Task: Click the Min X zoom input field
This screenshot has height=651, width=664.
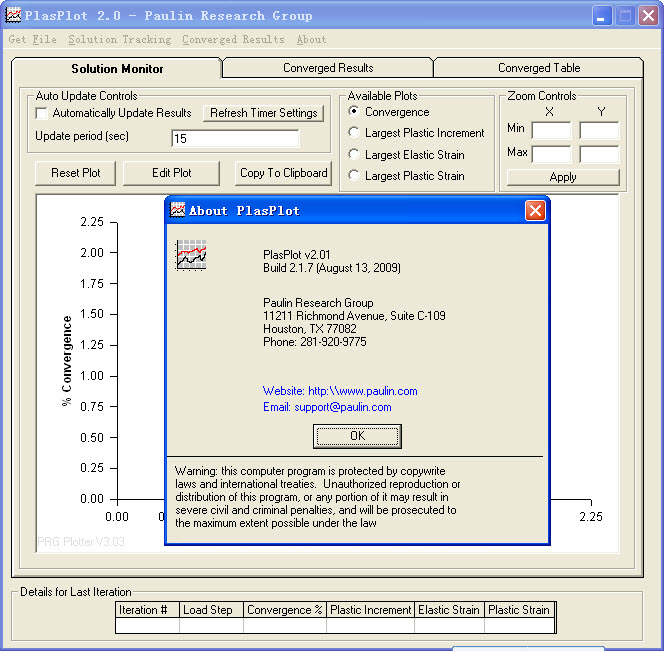Action: click(x=551, y=130)
